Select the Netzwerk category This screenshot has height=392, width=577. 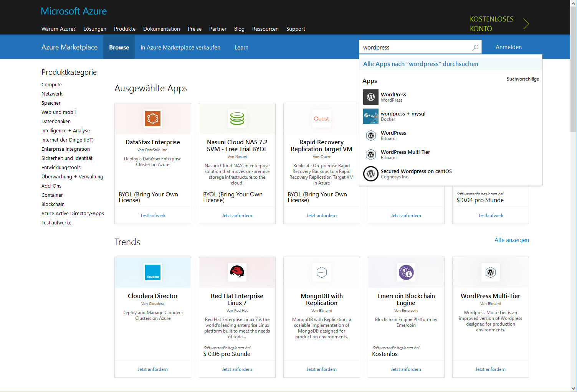tap(52, 94)
